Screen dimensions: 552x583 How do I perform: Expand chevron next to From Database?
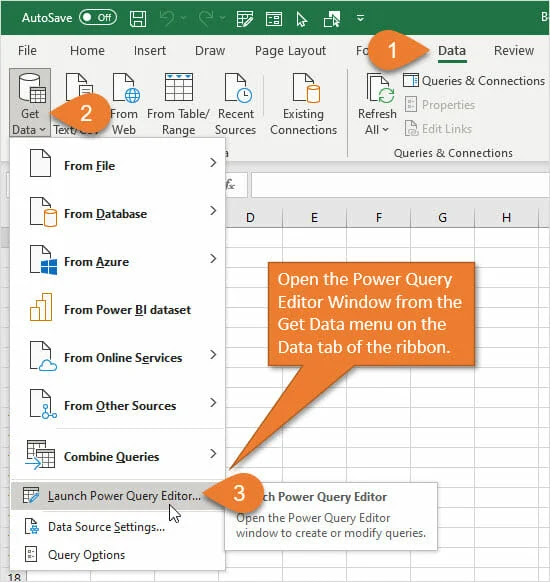point(213,210)
